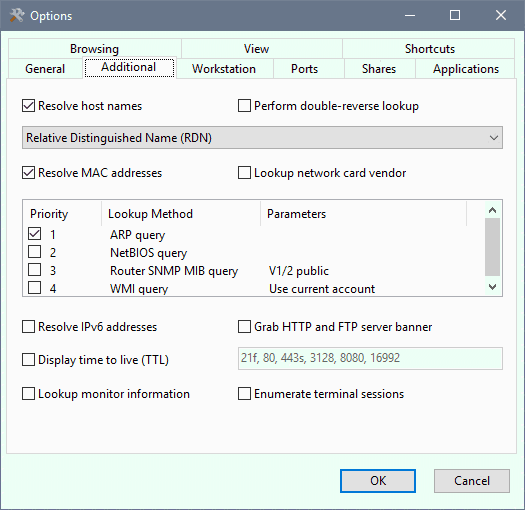Close the Options dialog
This screenshot has width=525, height=510.
coord(501,15)
